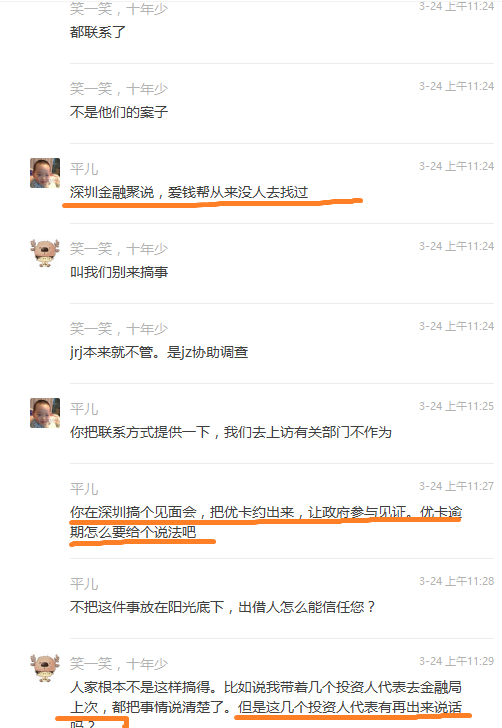
Task: Select the message 都联系了
Action: (x=98, y=32)
